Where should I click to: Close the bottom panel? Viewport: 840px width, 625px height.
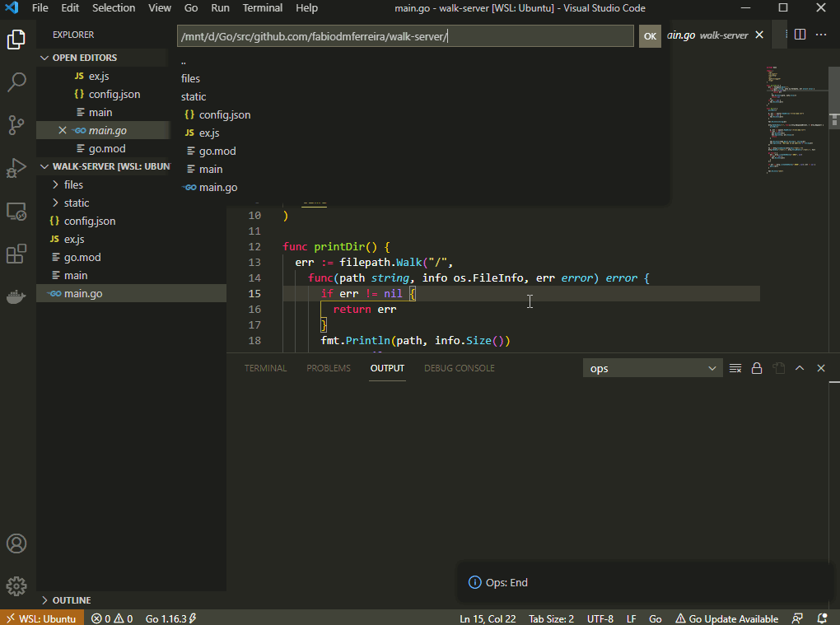click(x=821, y=368)
